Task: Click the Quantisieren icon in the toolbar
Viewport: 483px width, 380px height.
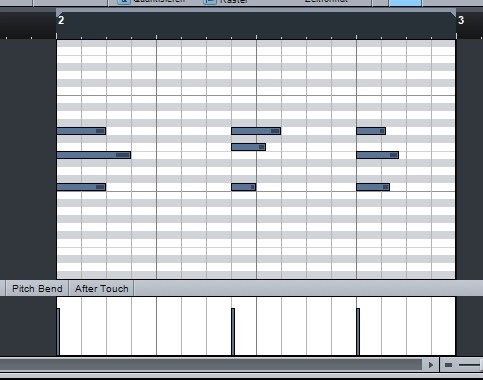Action: [124, 1]
